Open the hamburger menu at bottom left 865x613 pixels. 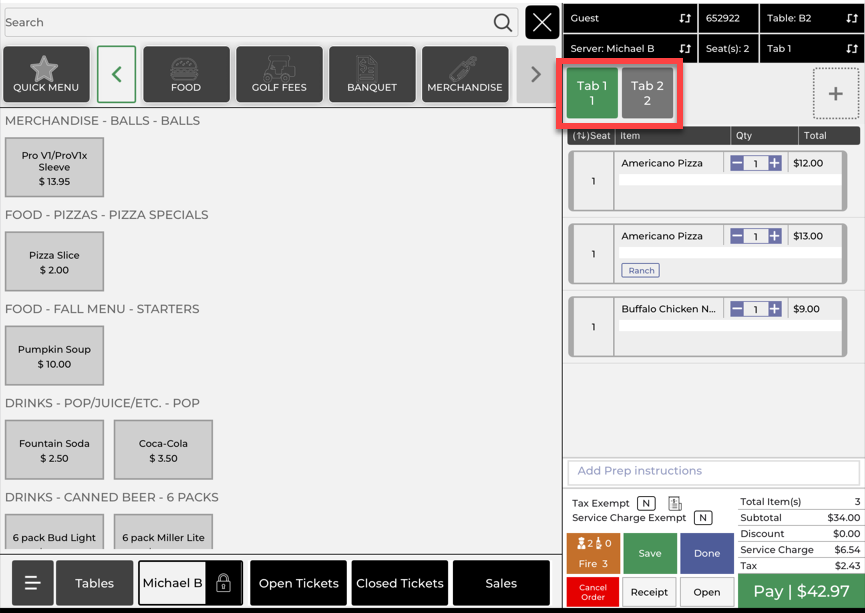tap(32, 583)
